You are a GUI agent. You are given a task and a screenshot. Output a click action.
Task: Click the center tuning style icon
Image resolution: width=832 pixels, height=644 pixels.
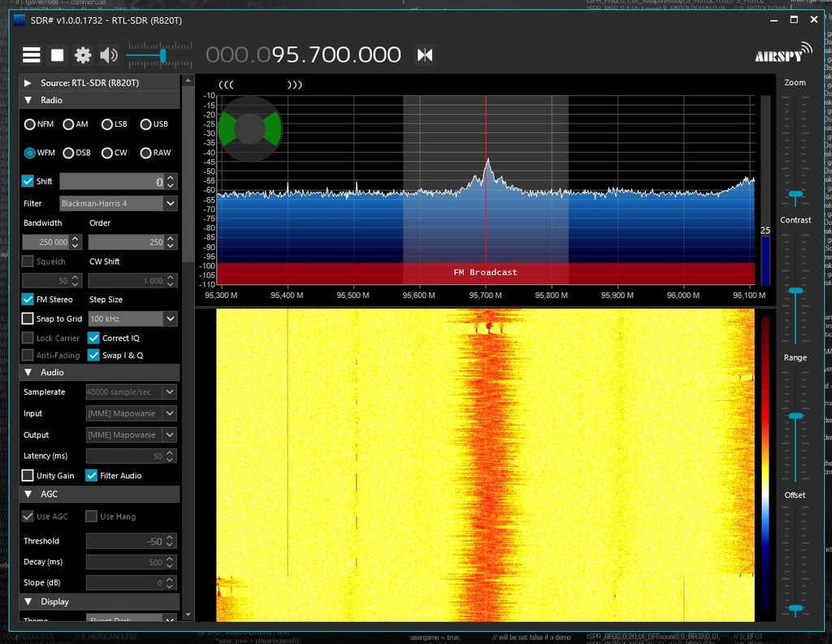pyautogui.click(x=425, y=55)
